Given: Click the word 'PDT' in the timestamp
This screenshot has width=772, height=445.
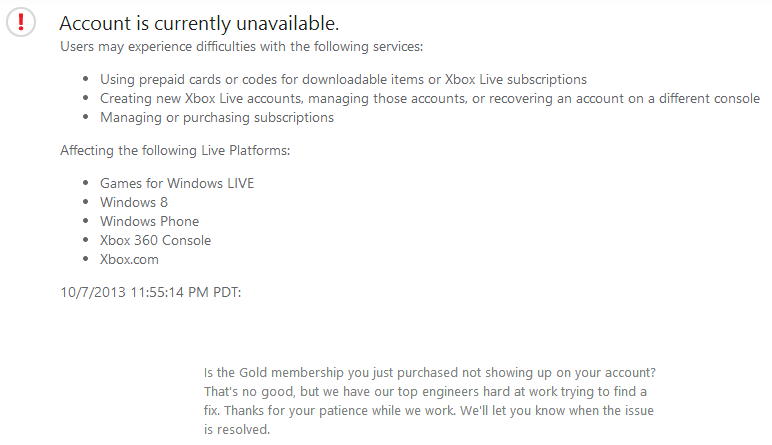Looking at the screenshot, I should [224, 291].
